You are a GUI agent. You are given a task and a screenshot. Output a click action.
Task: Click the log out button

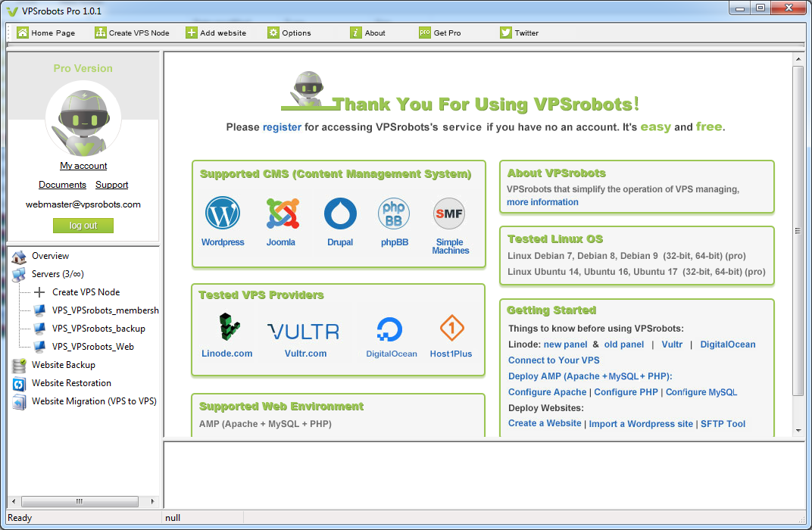tap(83, 226)
